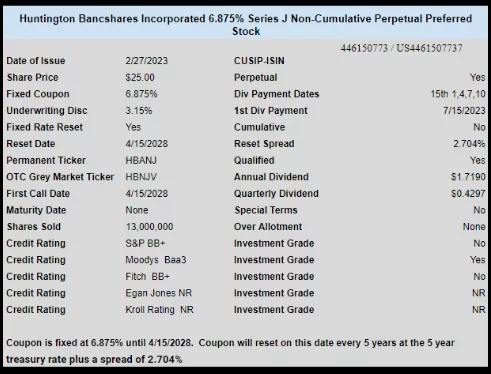Click the Underwriting Disc value 3.15%
491x374 pixels.
[139, 111]
